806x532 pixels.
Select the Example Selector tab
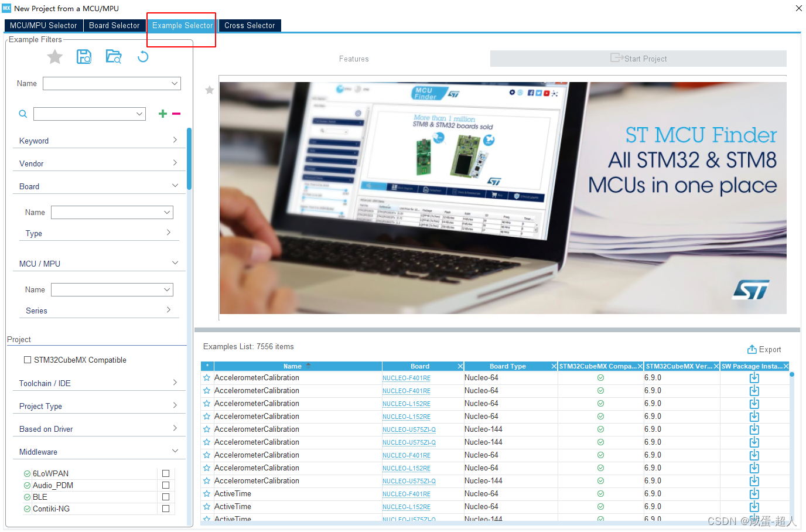coord(182,25)
